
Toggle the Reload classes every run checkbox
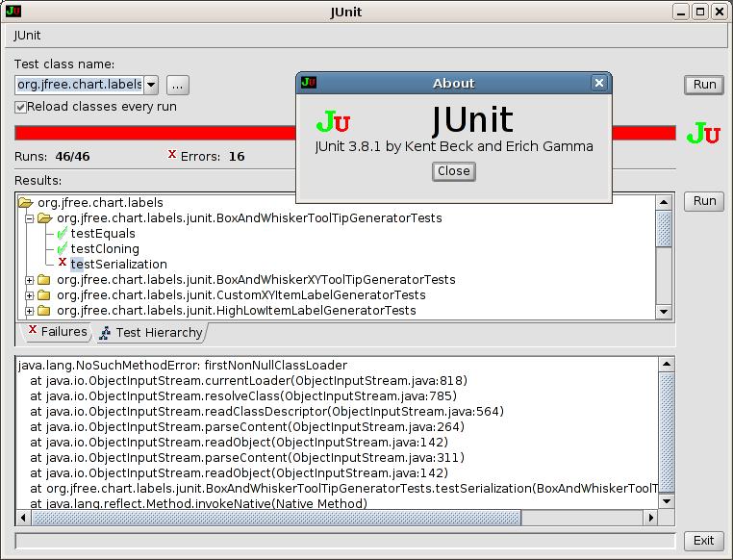pyautogui.click(x=20, y=107)
